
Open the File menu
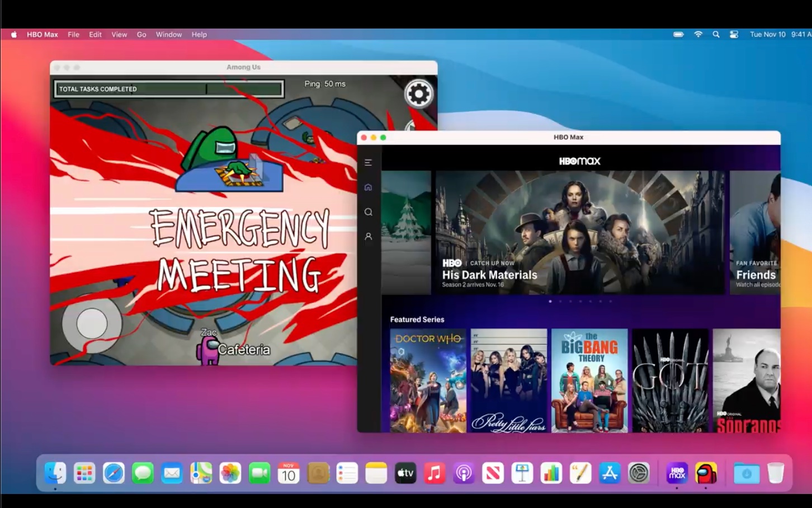[x=74, y=34]
